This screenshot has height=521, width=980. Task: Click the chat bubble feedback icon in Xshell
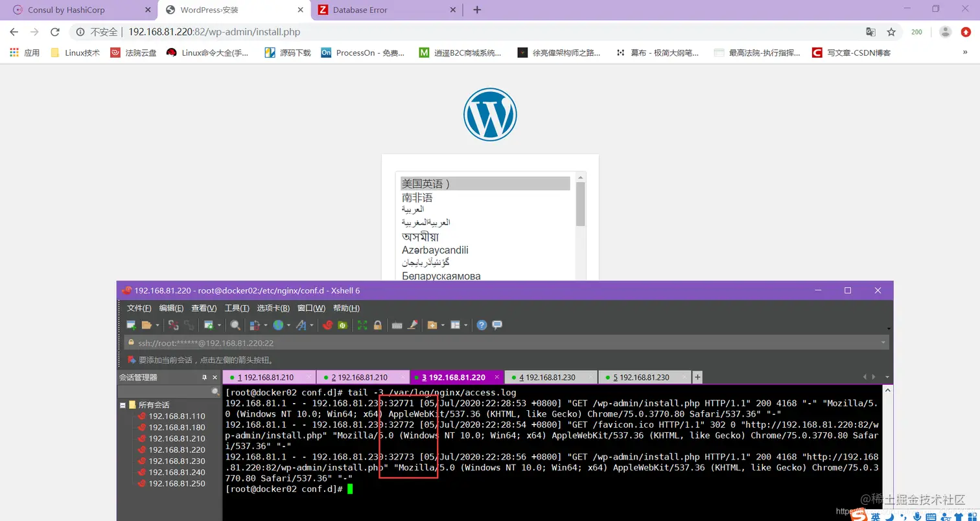[x=497, y=325]
